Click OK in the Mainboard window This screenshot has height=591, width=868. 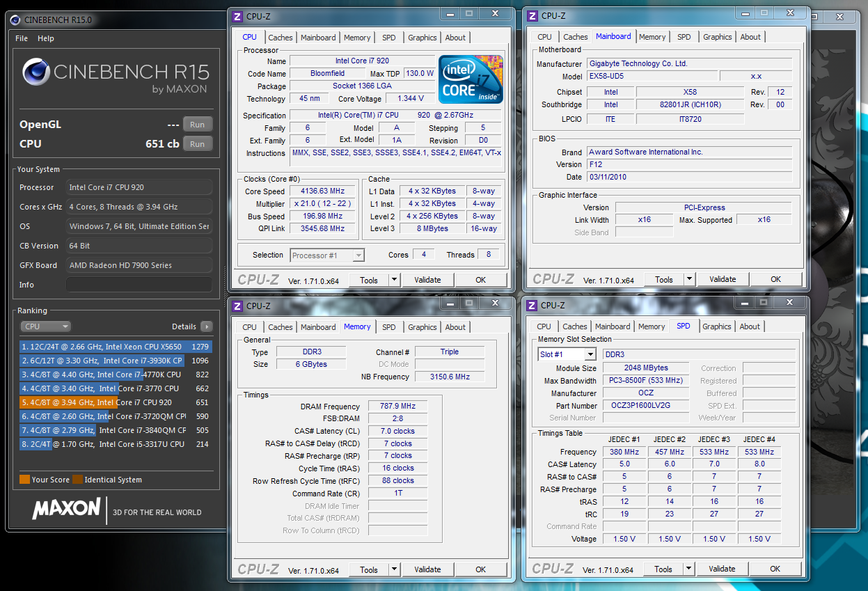(776, 279)
